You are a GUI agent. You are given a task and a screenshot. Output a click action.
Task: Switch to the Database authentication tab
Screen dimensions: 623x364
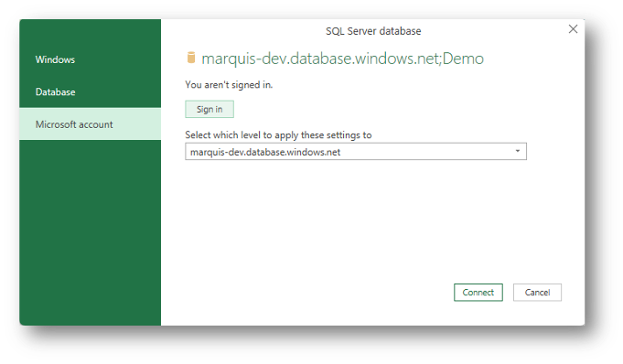[x=91, y=91]
